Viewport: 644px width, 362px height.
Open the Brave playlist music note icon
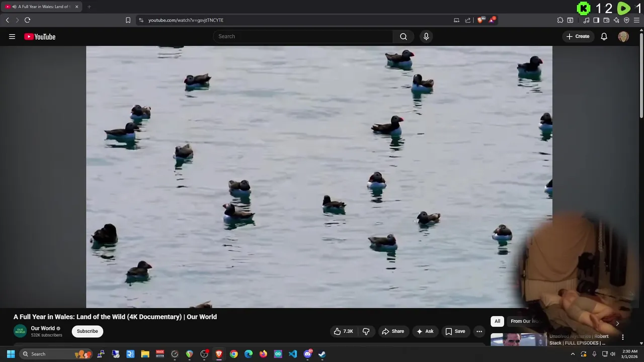(586, 20)
